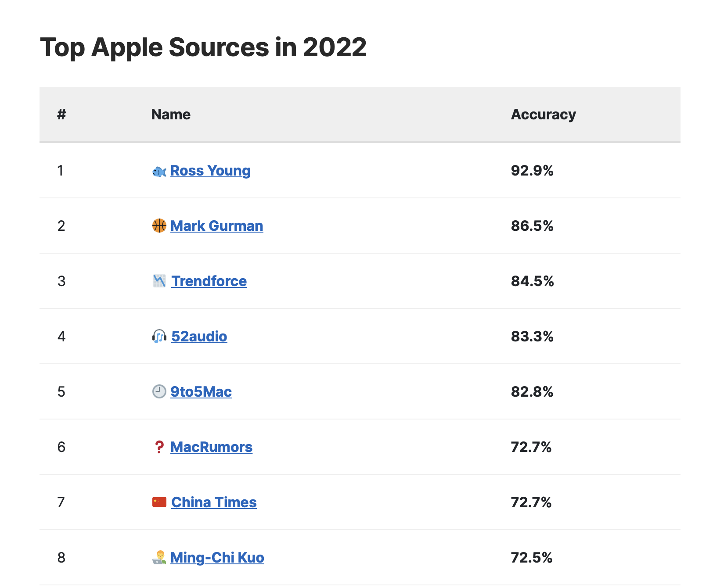713x588 pixels.
Task: Follow the 9to5Mac link
Action: (x=201, y=392)
